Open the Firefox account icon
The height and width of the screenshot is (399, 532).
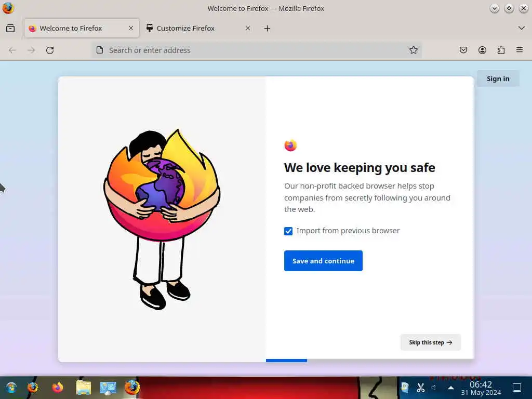[x=482, y=50]
